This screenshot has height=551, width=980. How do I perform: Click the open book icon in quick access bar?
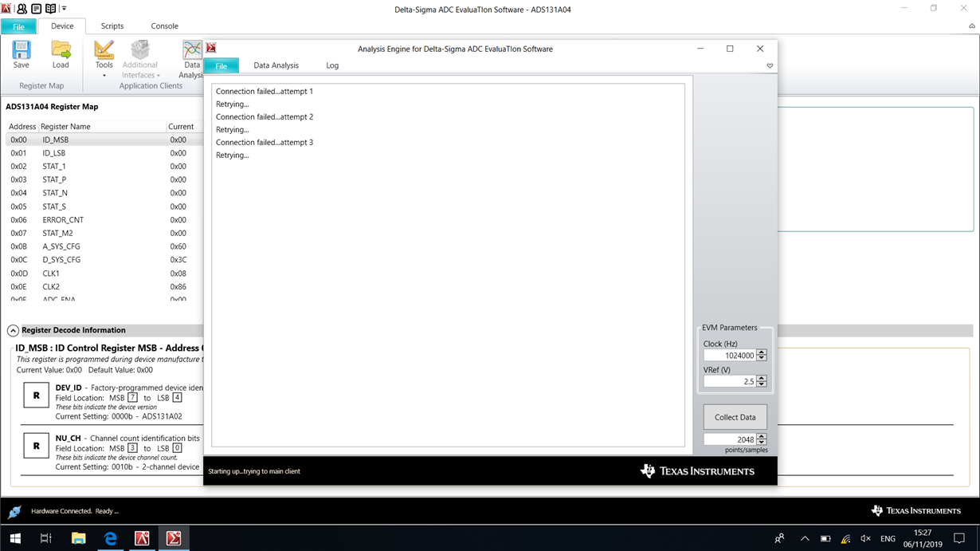(51, 9)
